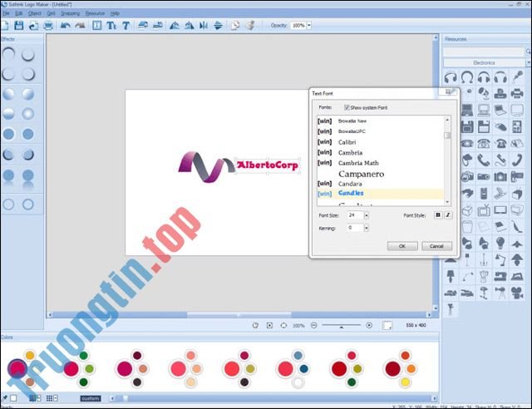Click the Redo arrow in the toolbar

click(x=80, y=25)
